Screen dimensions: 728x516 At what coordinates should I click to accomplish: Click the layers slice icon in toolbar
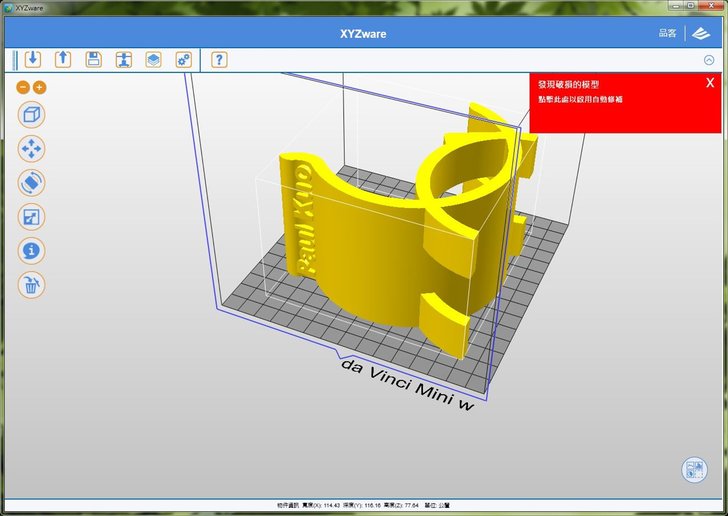pyautogui.click(x=153, y=59)
